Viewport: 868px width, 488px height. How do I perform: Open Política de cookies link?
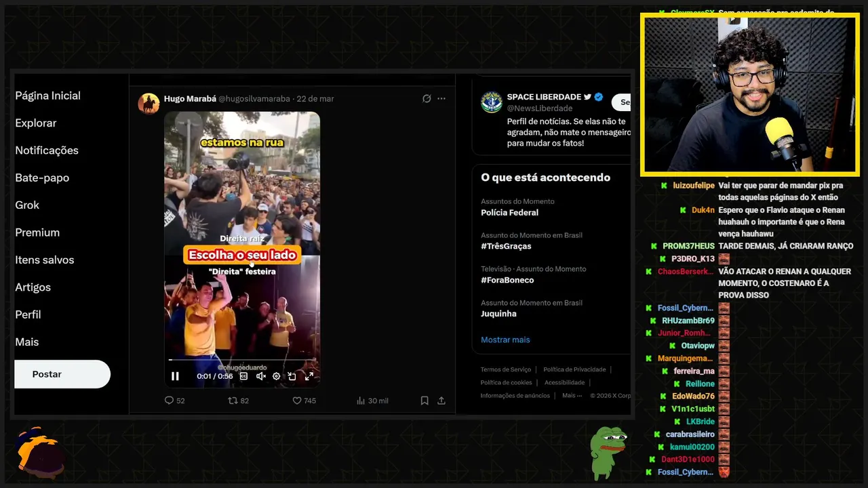pyautogui.click(x=507, y=382)
